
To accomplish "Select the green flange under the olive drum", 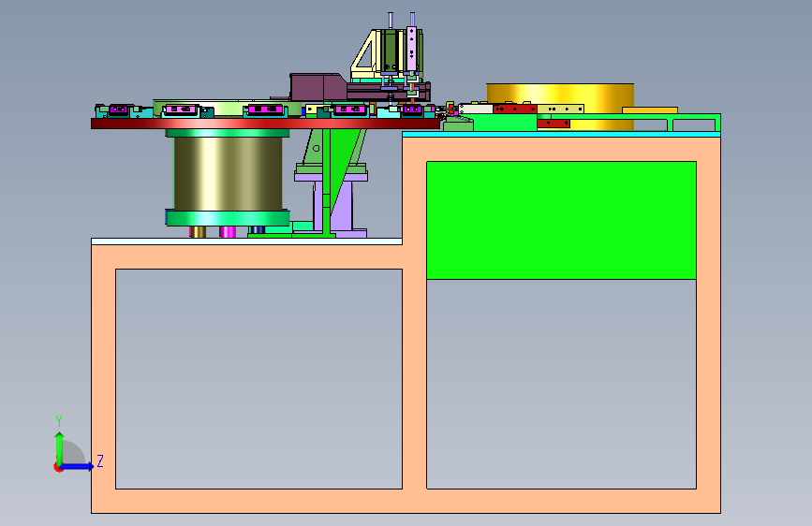I will pyautogui.click(x=228, y=218).
